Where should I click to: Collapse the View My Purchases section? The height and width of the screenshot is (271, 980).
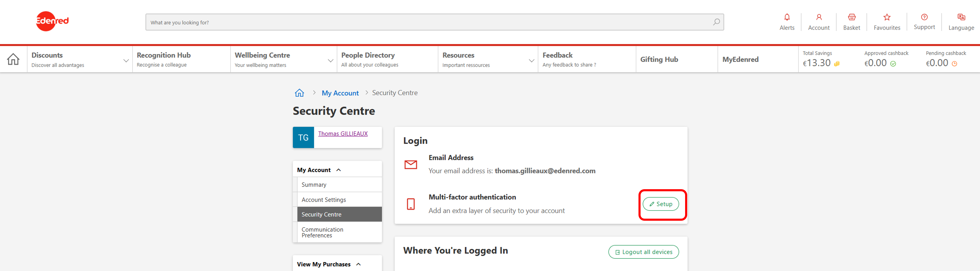tap(358, 264)
